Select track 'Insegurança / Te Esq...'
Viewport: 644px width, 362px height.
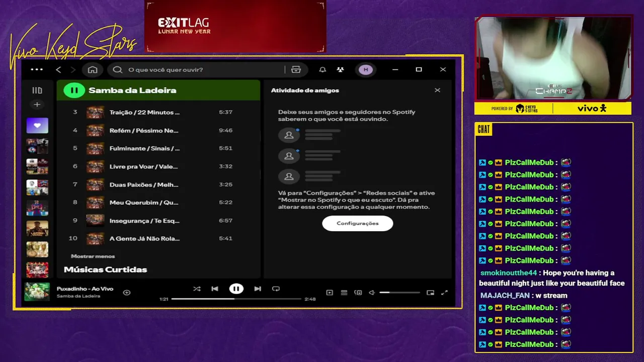(144, 221)
